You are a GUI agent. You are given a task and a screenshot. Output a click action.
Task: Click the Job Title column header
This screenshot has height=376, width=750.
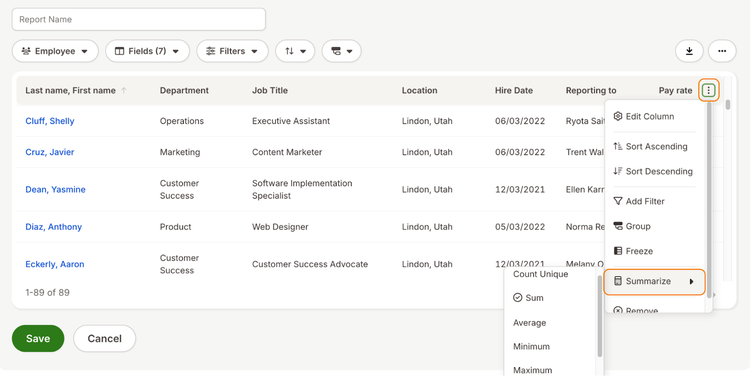[270, 90]
